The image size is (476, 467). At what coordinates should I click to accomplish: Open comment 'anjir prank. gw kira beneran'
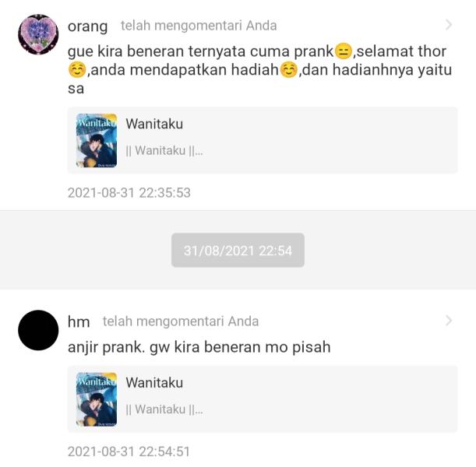point(199,347)
